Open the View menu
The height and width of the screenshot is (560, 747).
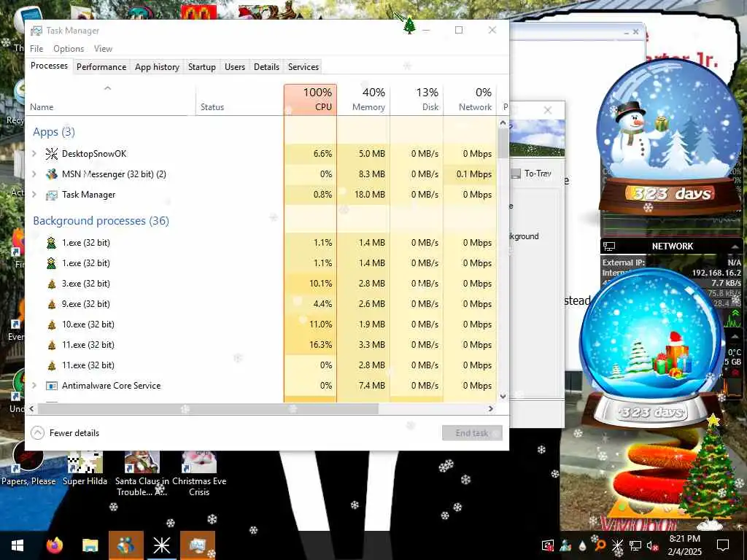click(103, 49)
